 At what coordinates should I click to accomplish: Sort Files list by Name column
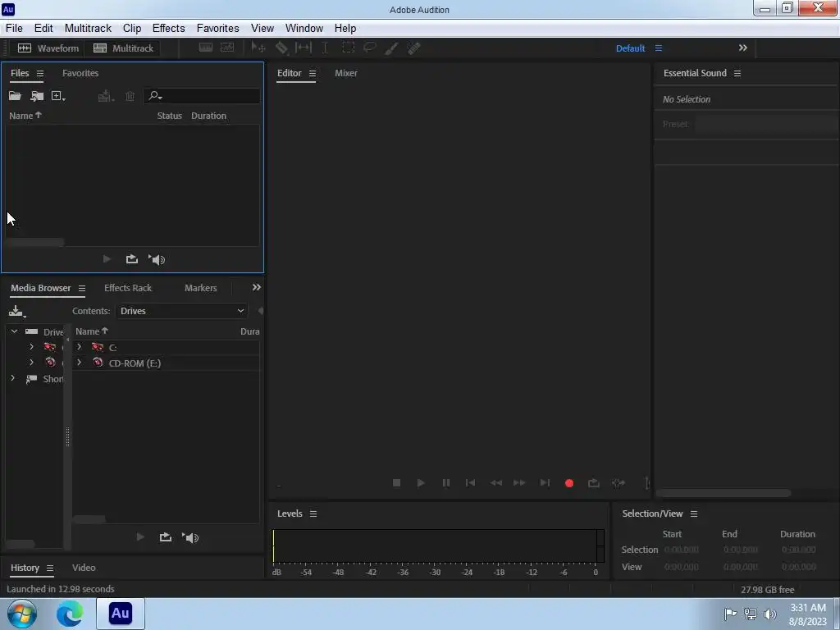point(25,116)
